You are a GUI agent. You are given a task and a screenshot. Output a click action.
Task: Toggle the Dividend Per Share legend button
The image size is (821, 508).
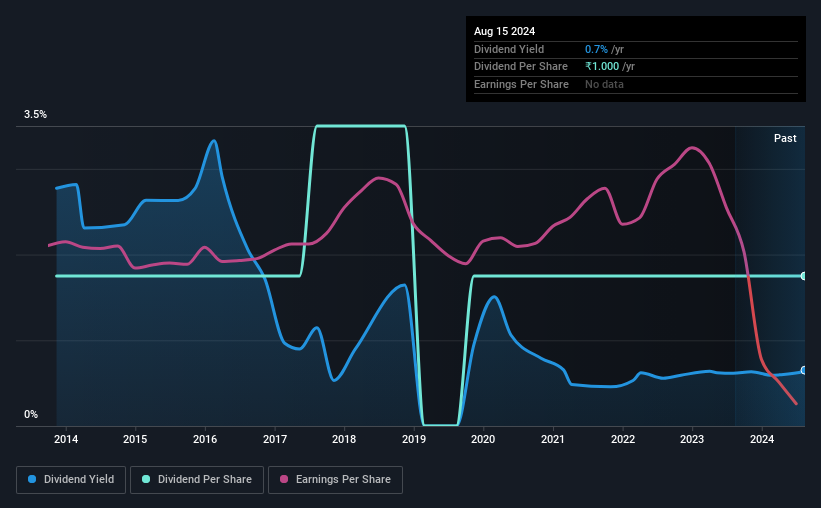[x=197, y=480]
